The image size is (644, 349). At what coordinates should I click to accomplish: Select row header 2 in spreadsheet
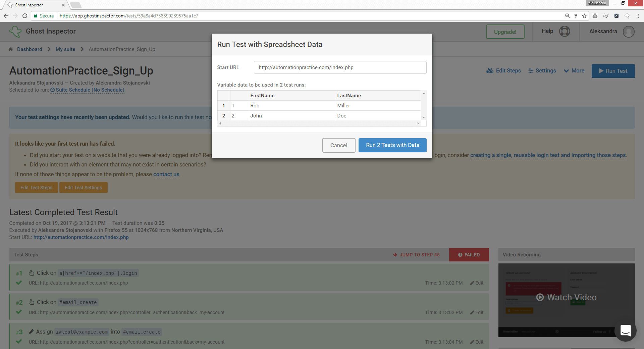tap(224, 116)
